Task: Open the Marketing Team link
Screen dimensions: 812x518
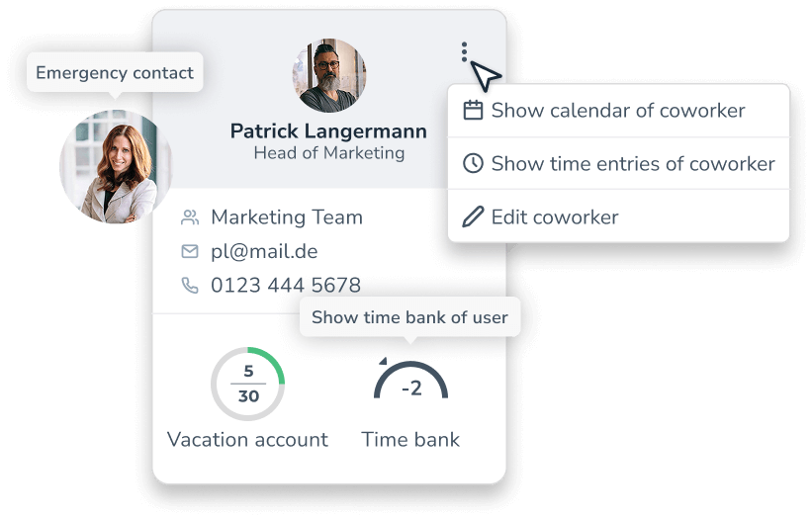Action: (x=286, y=217)
